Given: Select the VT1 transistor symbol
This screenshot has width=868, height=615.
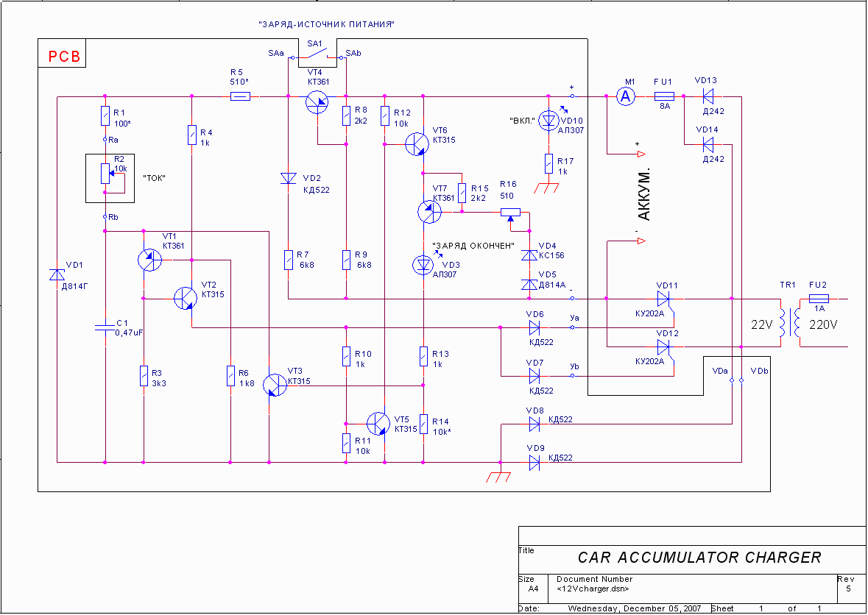Looking at the screenshot, I should (149, 260).
